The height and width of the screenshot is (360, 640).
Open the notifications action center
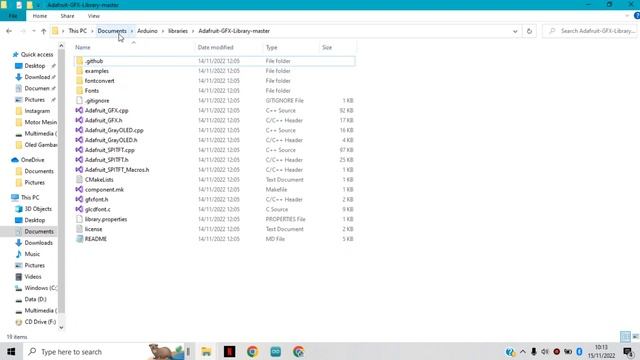(629, 351)
